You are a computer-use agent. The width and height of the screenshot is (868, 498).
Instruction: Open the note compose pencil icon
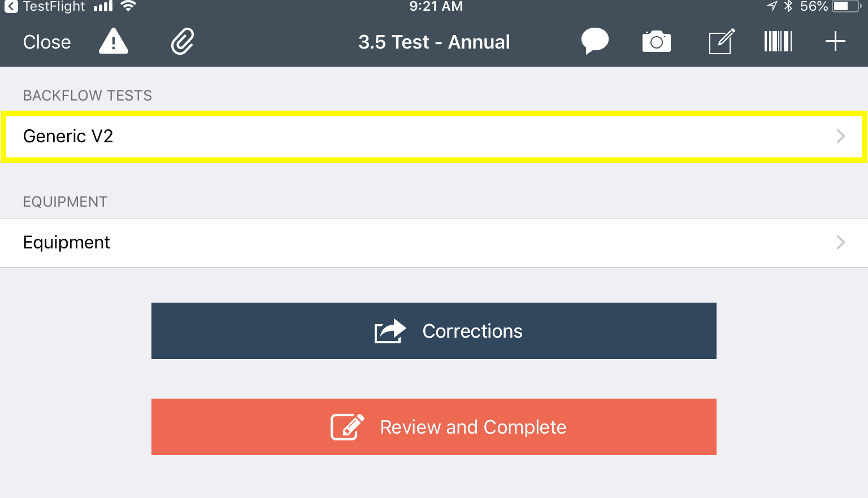point(722,41)
